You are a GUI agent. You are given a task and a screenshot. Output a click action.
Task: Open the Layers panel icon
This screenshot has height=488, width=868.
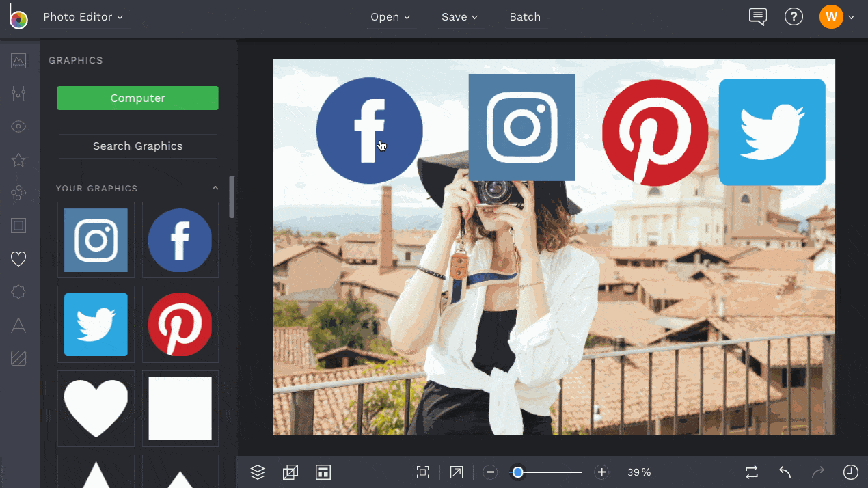click(258, 472)
